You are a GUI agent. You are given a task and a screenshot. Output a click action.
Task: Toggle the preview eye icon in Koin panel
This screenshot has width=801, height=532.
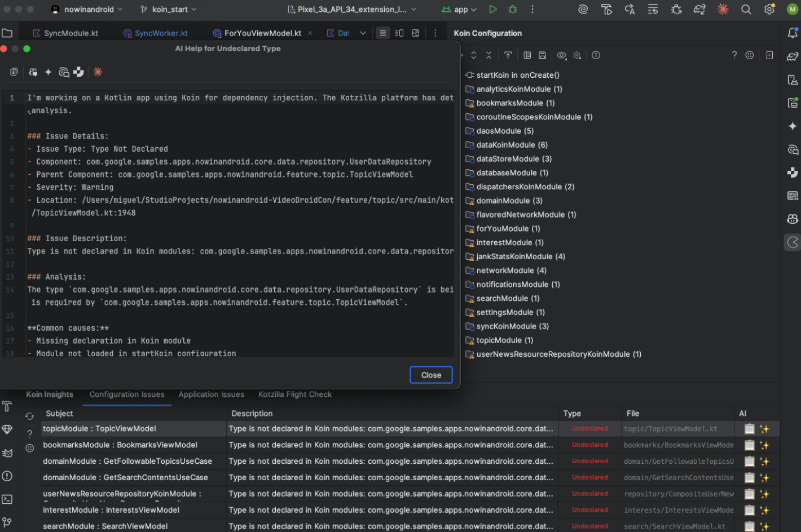(561, 55)
